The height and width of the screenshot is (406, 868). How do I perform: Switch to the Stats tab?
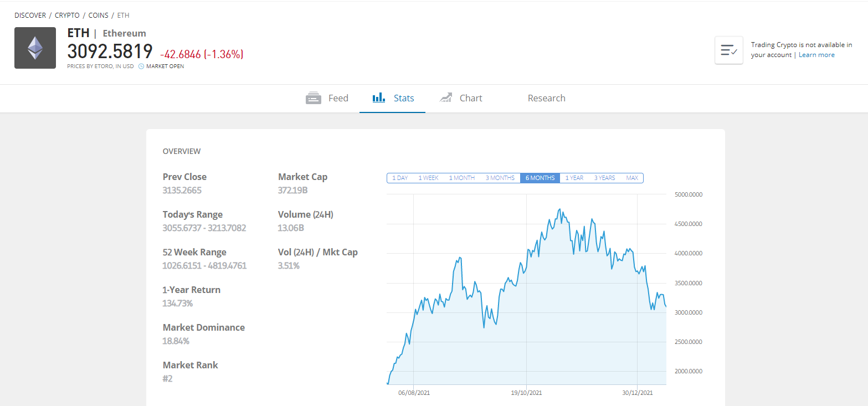(x=393, y=99)
